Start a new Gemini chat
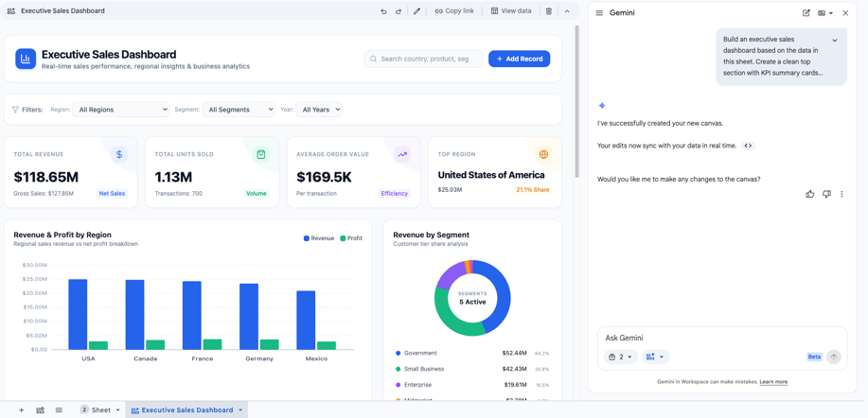868x418 pixels. 806,12
